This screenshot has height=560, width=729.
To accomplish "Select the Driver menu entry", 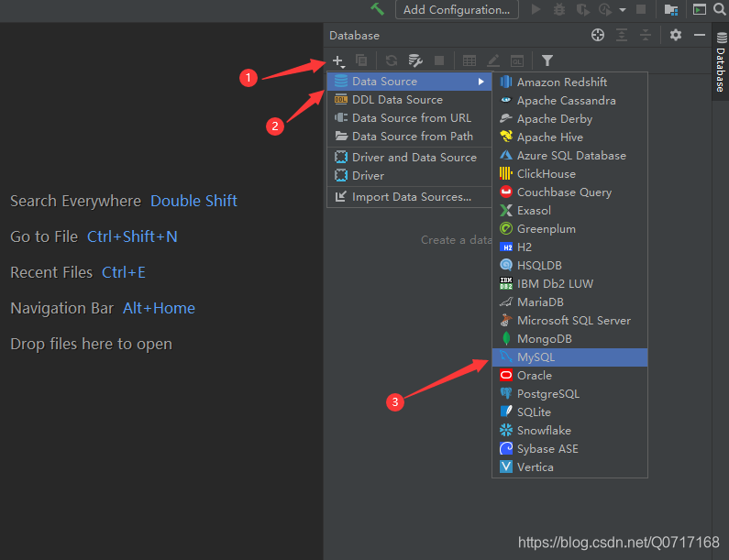I will coord(409,176).
